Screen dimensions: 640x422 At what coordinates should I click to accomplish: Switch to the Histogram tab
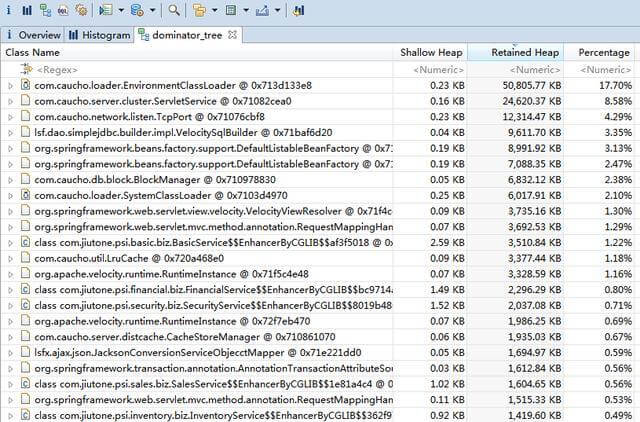click(99, 35)
